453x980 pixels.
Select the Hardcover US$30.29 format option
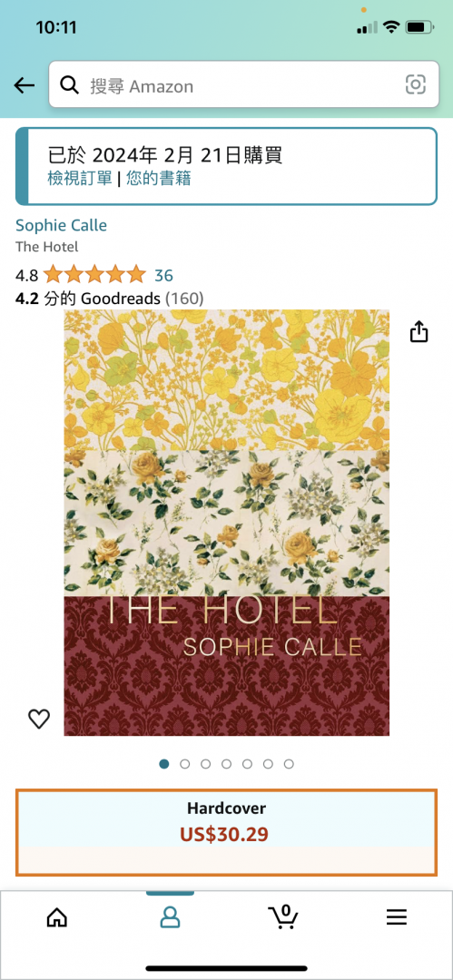pyautogui.click(x=227, y=832)
